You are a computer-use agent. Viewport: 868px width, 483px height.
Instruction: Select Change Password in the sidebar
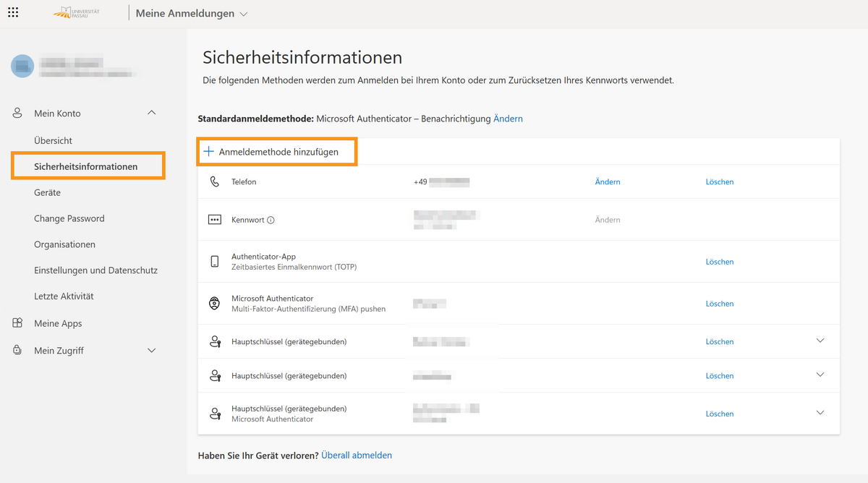click(x=69, y=218)
